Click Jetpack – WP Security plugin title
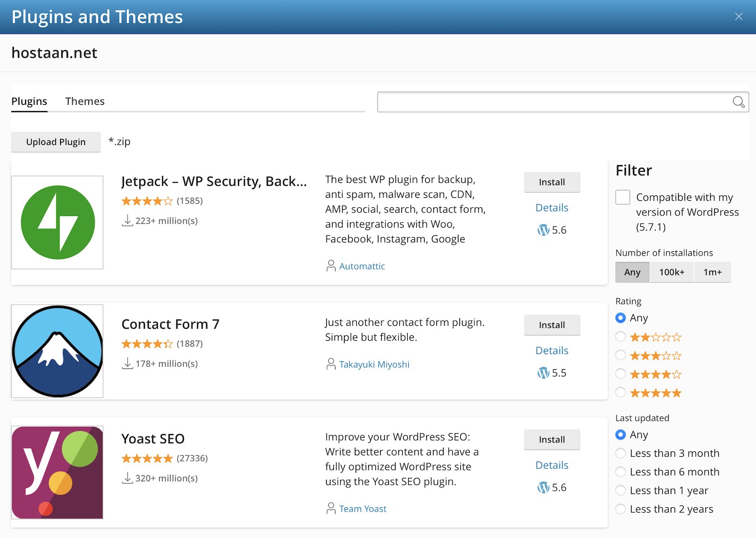This screenshot has height=538, width=756. pyautogui.click(x=214, y=181)
